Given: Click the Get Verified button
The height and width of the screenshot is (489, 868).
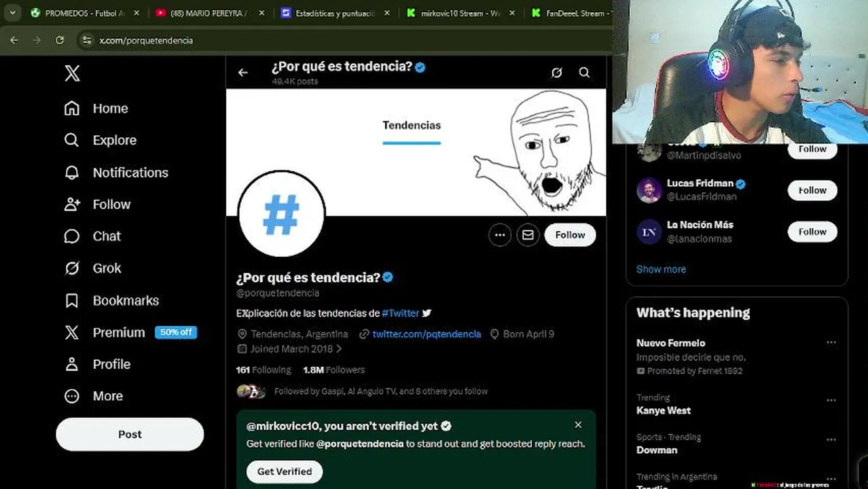Looking at the screenshot, I should 285,471.
